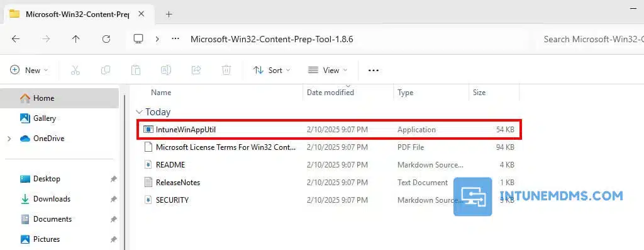
Task: Click the Paste clipboard icon
Action: coord(136,71)
